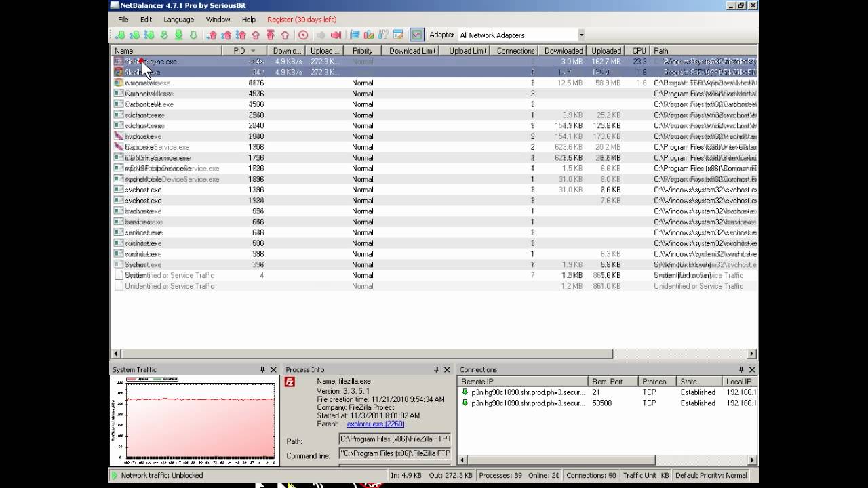Click the FileZilla icon in Process Info panel

(x=290, y=382)
